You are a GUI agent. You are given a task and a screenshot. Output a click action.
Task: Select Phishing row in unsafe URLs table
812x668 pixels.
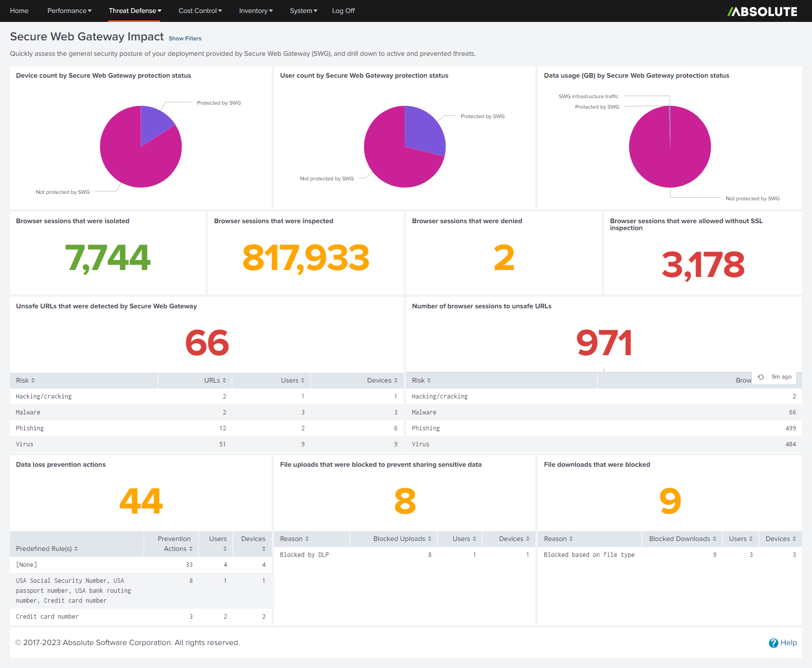(207, 428)
